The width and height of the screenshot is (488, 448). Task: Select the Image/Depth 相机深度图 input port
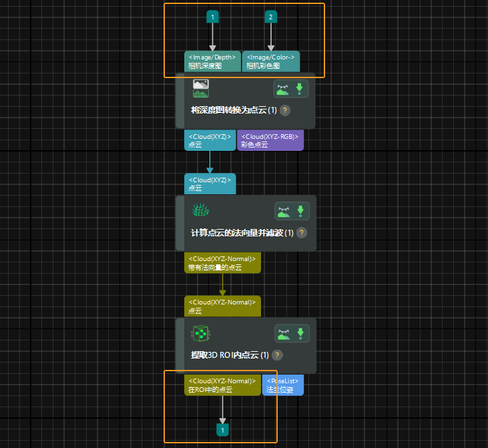(212, 61)
